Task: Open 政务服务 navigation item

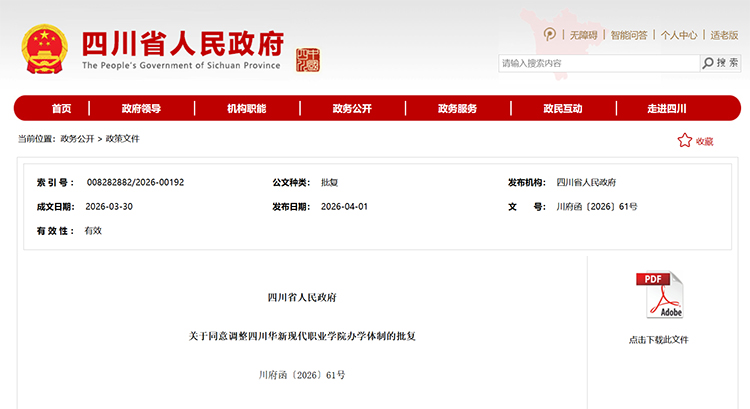Action: tap(457, 109)
